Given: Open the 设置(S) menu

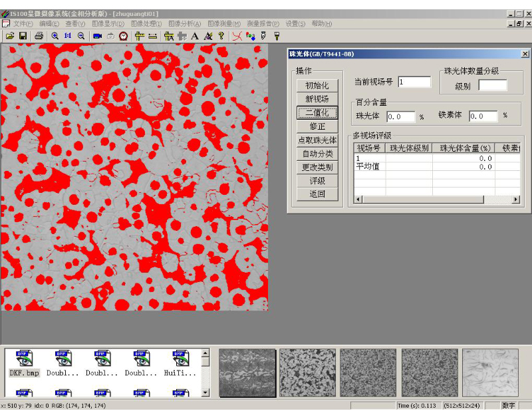Looking at the screenshot, I should click(295, 24).
